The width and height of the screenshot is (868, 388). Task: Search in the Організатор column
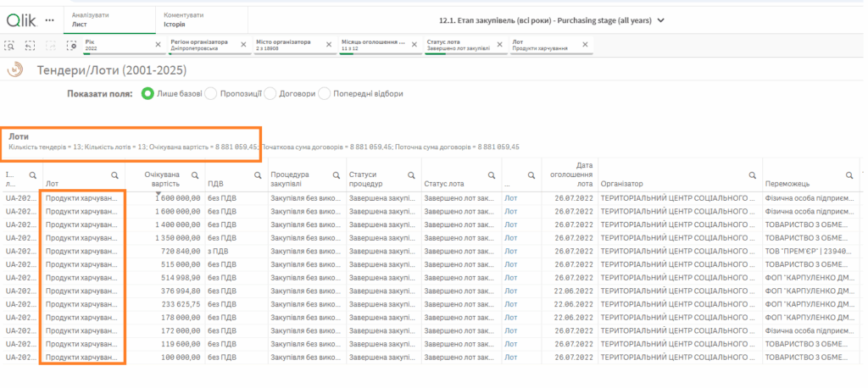coord(752,175)
